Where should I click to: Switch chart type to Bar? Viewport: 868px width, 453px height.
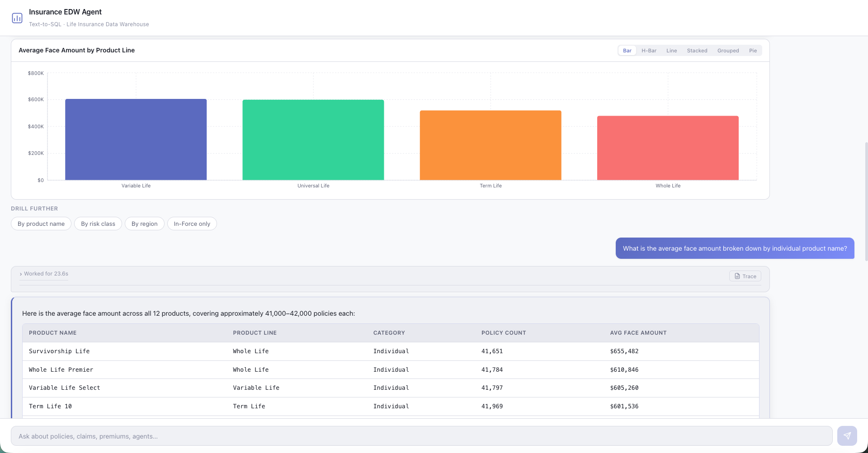click(x=627, y=51)
